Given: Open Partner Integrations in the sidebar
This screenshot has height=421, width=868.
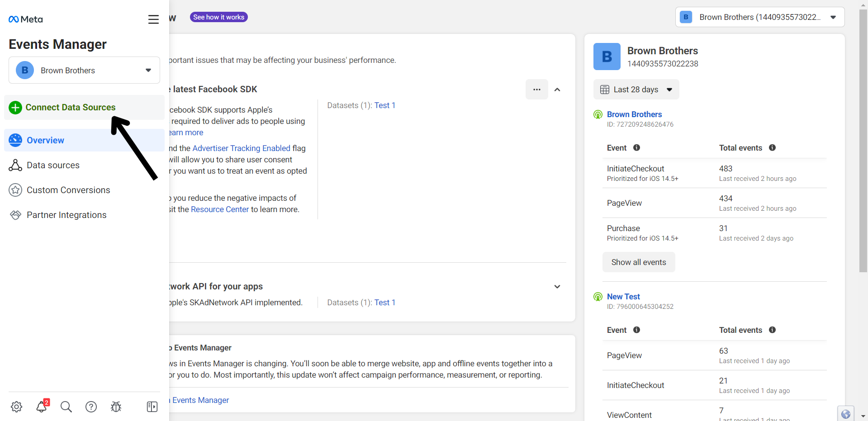Looking at the screenshot, I should [84, 215].
